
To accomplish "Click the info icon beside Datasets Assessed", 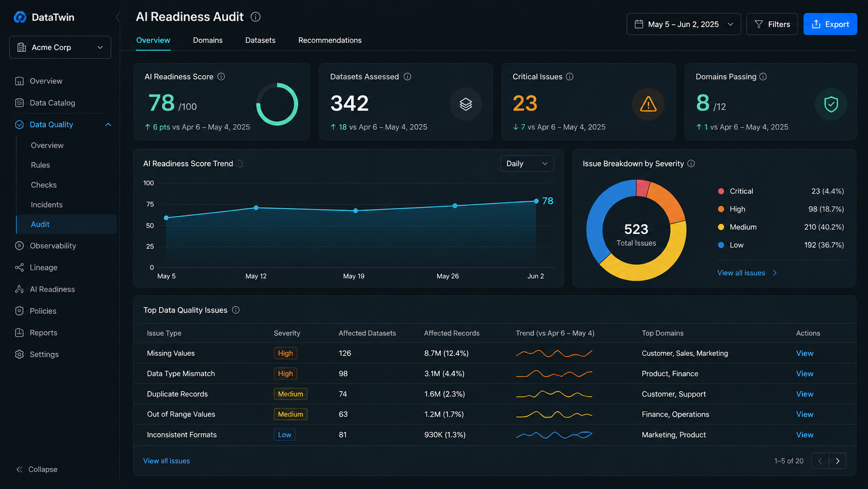I will 408,76.
